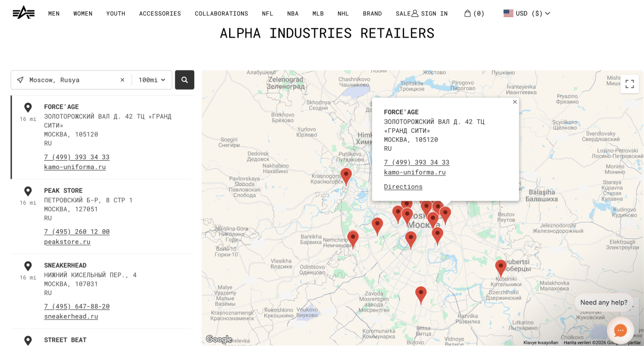The width and height of the screenshot is (644, 346).
Task: Click the Google logo on map
Action: coord(219,339)
